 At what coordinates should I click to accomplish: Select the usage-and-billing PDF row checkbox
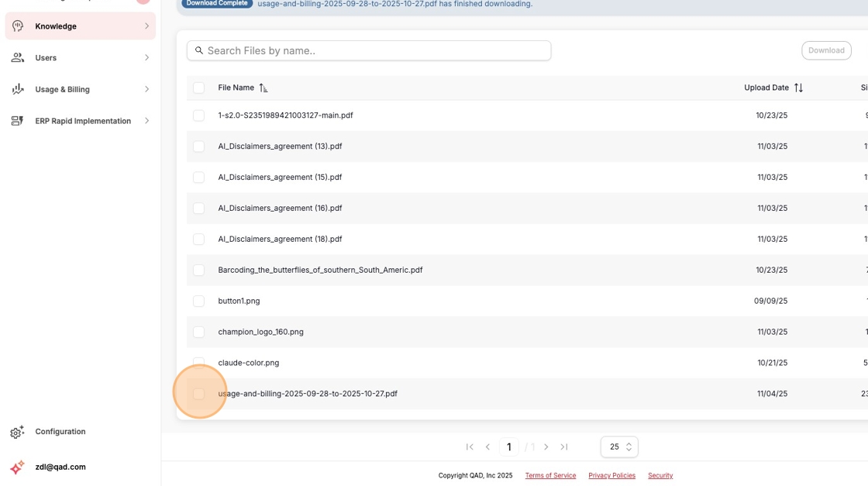coord(199,393)
